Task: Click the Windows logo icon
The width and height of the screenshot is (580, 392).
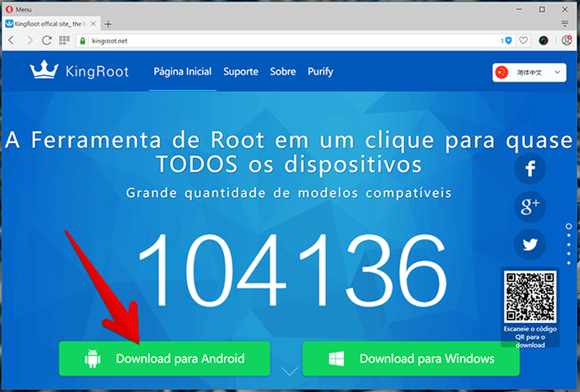Action: (336, 359)
